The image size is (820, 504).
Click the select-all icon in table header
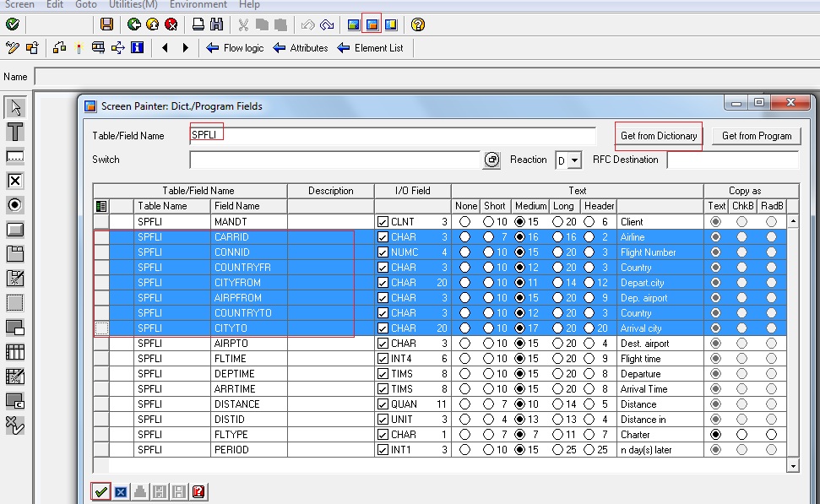point(101,206)
